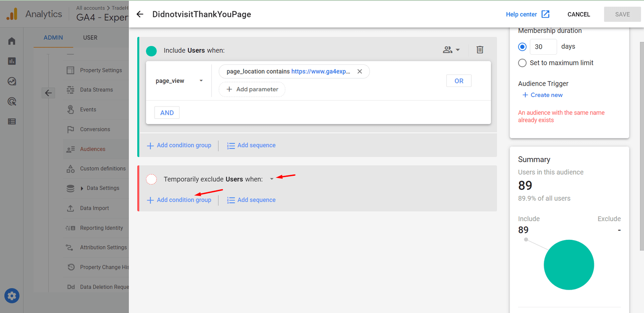Image resolution: width=644 pixels, height=313 pixels.
Task: Click the AND button
Action: coord(167,113)
